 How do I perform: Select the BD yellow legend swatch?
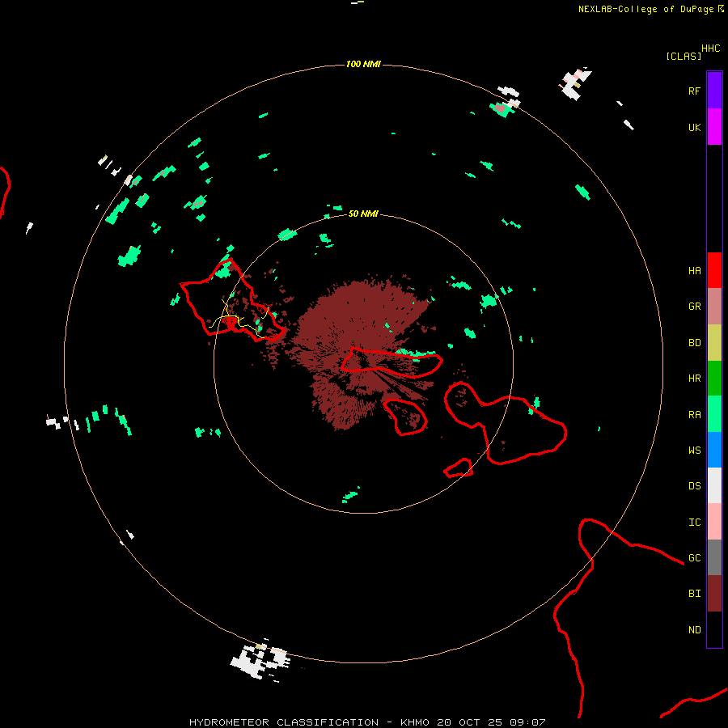point(714,343)
